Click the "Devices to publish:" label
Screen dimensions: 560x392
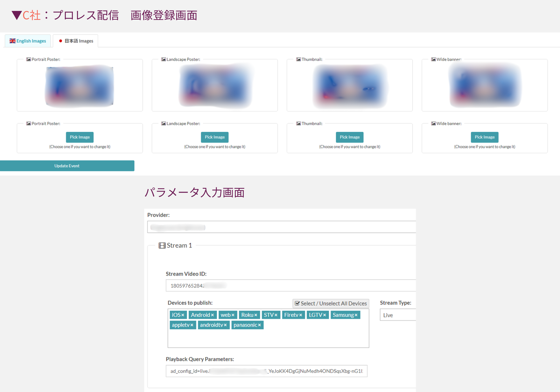tap(190, 303)
